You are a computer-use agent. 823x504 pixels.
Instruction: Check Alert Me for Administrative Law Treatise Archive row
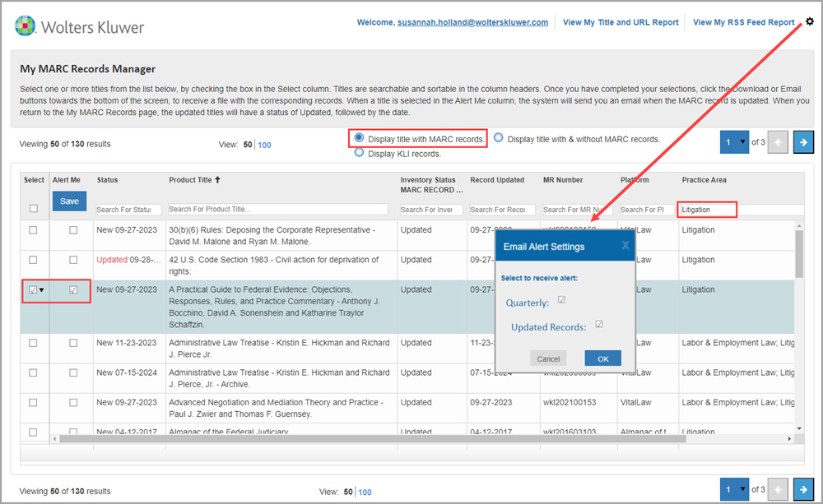pos(73,372)
